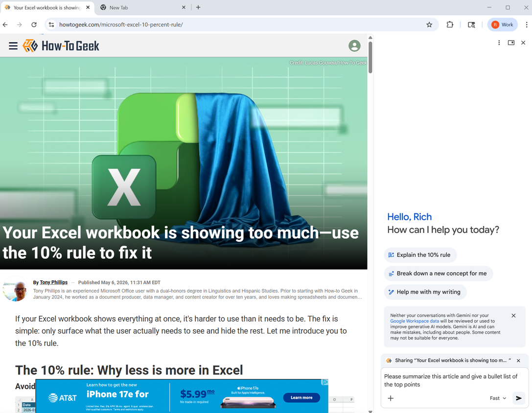Open author Tony Phillips link
The width and height of the screenshot is (532, 413).
54,282
